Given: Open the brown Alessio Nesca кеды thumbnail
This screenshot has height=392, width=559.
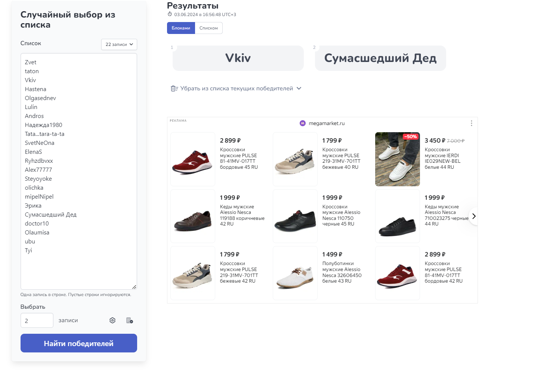Looking at the screenshot, I should point(193,216).
